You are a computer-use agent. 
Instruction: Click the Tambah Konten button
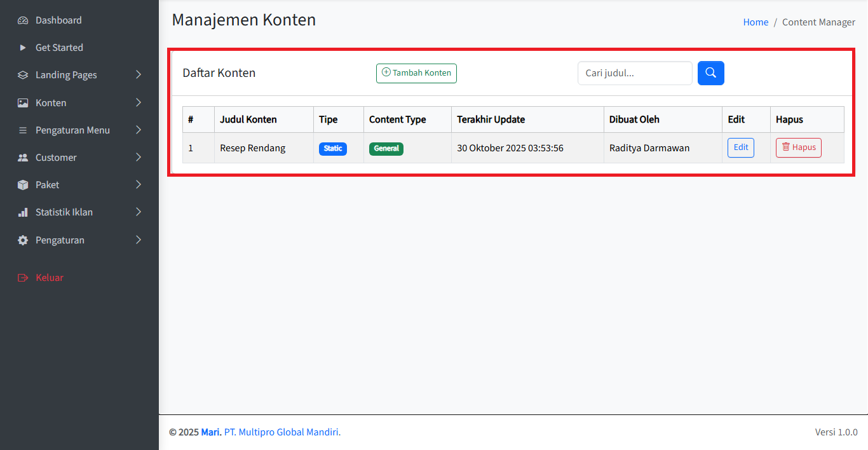point(416,73)
